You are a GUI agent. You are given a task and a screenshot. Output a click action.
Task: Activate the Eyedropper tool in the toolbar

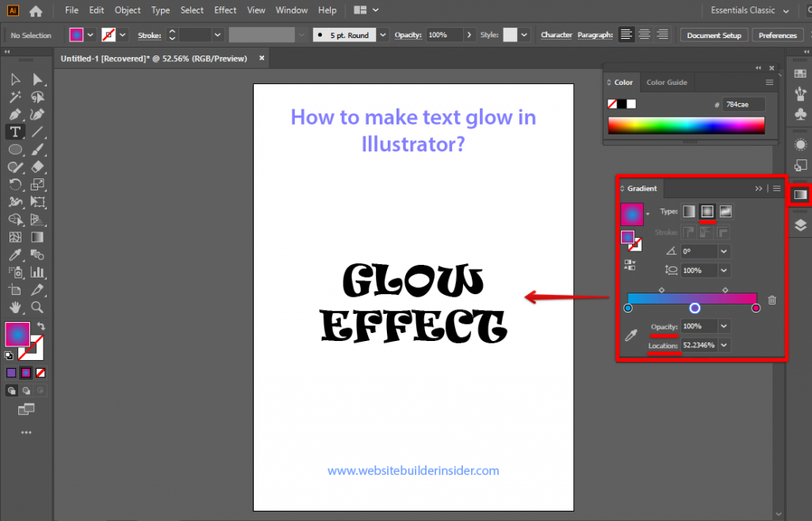coord(15,255)
